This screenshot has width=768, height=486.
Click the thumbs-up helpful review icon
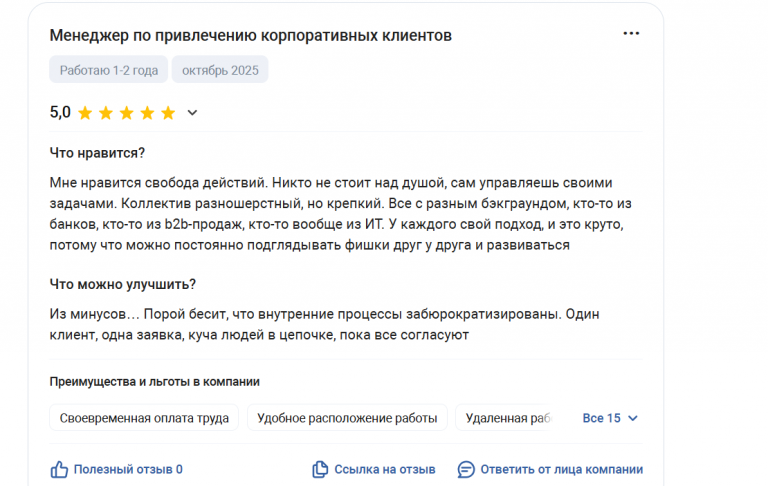tap(59, 469)
